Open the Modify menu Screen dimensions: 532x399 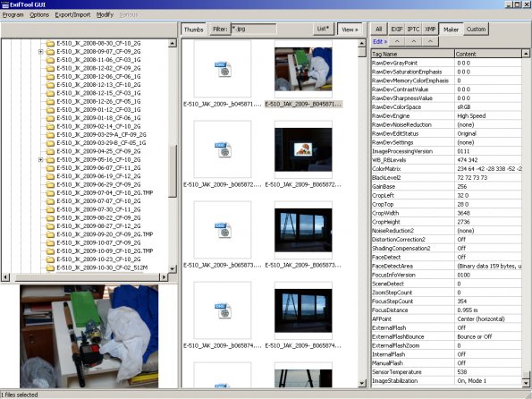[x=105, y=15]
